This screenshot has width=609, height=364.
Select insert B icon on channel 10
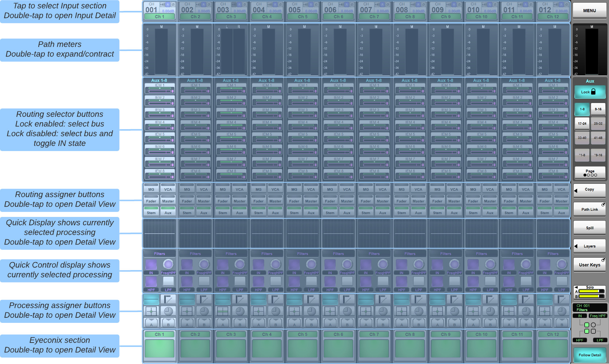pyautogui.click(x=490, y=323)
